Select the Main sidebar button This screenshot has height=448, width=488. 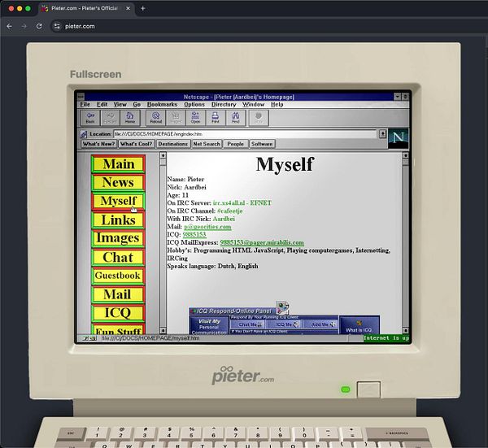[x=118, y=164]
